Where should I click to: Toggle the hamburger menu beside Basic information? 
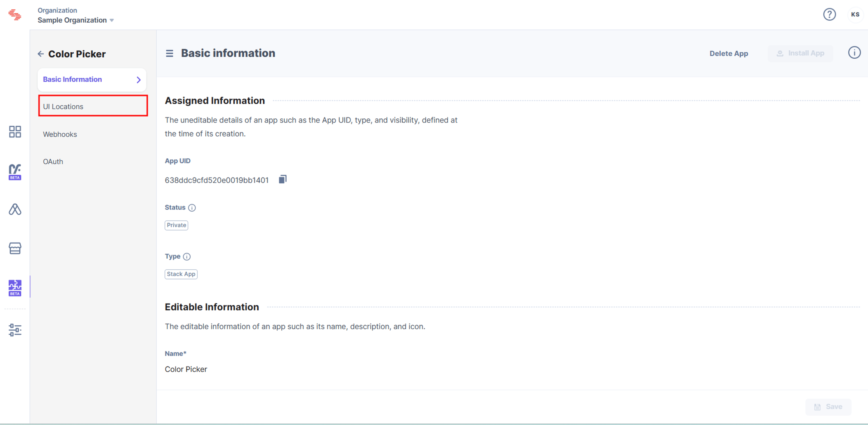[170, 53]
